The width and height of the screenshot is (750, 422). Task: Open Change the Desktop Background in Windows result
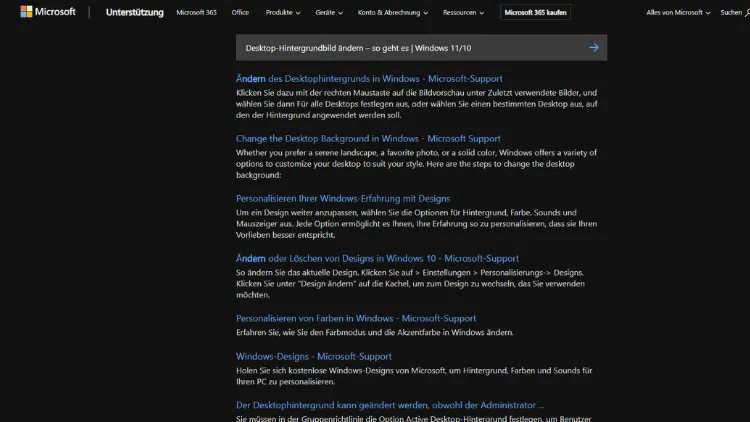[x=368, y=138]
